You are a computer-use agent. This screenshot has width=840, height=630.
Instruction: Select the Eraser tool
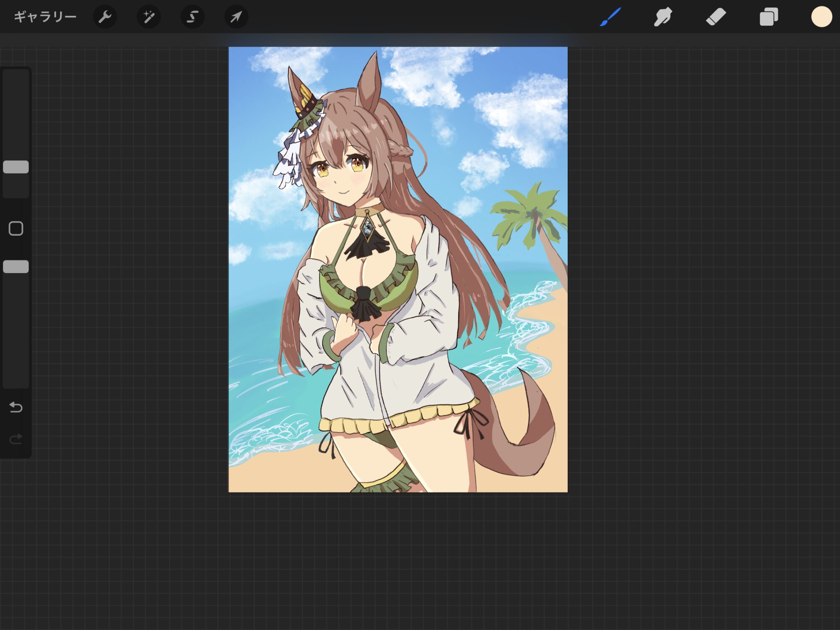tap(716, 17)
